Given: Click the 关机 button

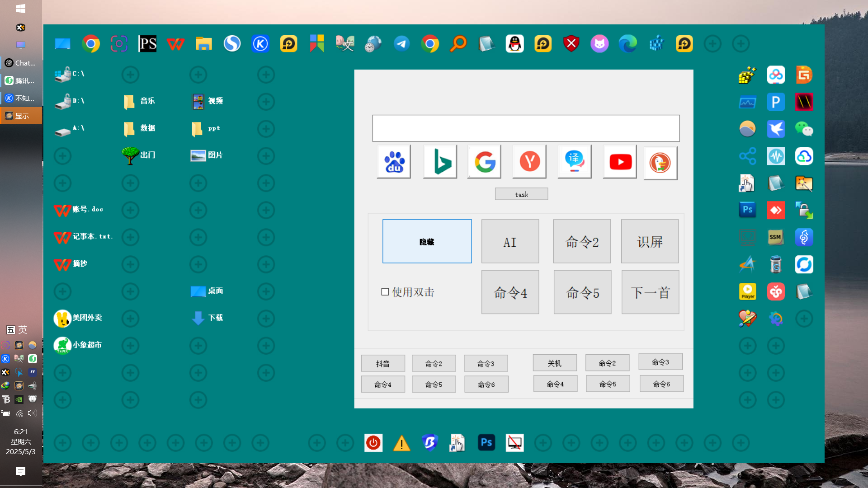Looking at the screenshot, I should (555, 363).
